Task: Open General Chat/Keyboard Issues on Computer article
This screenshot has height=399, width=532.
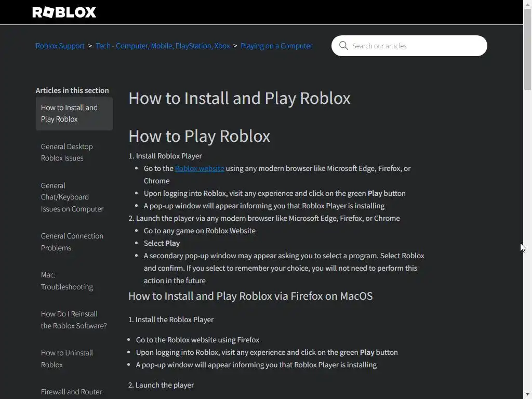Action: coord(72,197)
